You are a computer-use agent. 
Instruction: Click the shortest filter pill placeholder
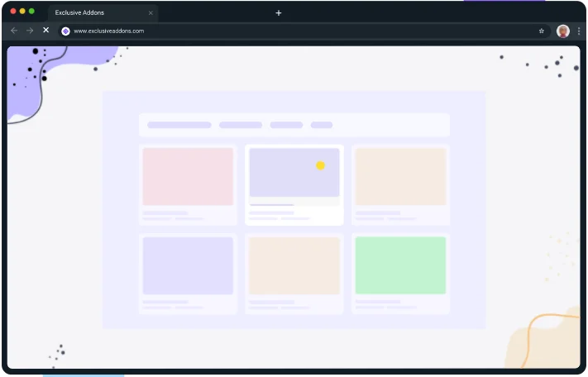pyautogui.click(x=322, y=125)
